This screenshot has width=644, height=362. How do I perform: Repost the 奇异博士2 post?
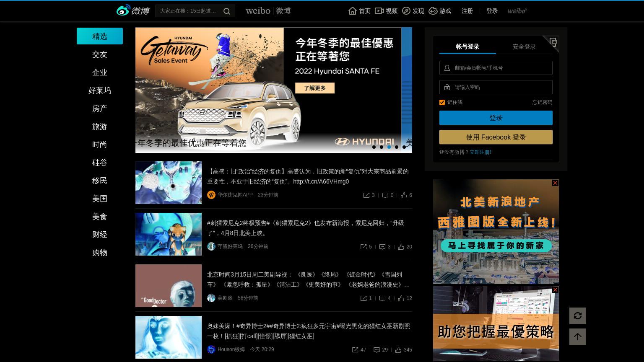(355, 350)
